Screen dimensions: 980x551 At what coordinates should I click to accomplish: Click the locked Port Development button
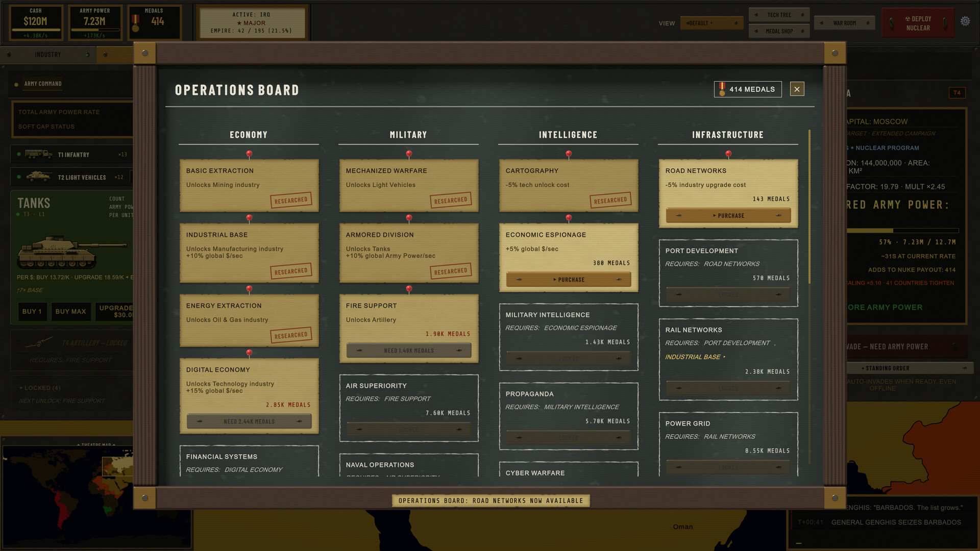(728, 294)
